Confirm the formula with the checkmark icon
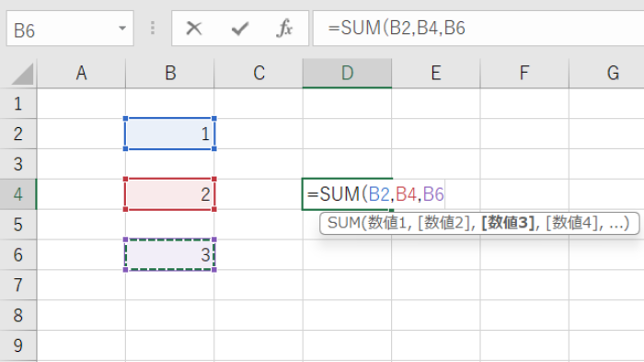 tap(240, 29)
